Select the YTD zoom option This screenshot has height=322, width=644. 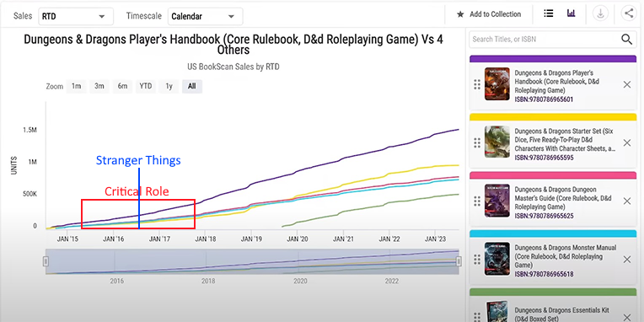point(145,86)
